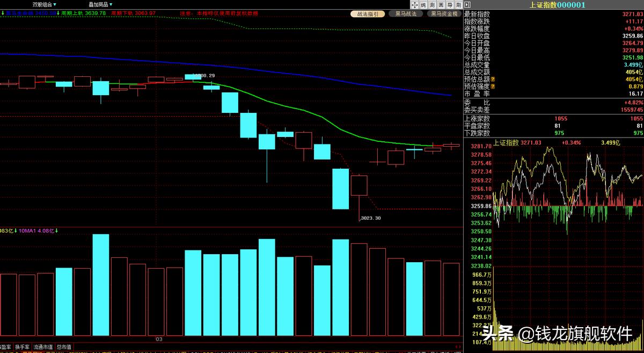Click the crosshair move icon in toolbar

[415, 5]
